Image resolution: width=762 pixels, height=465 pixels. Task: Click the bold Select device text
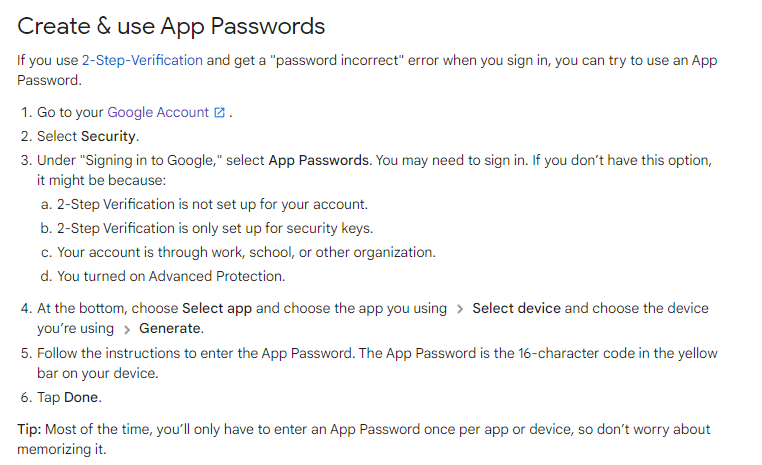516,308
